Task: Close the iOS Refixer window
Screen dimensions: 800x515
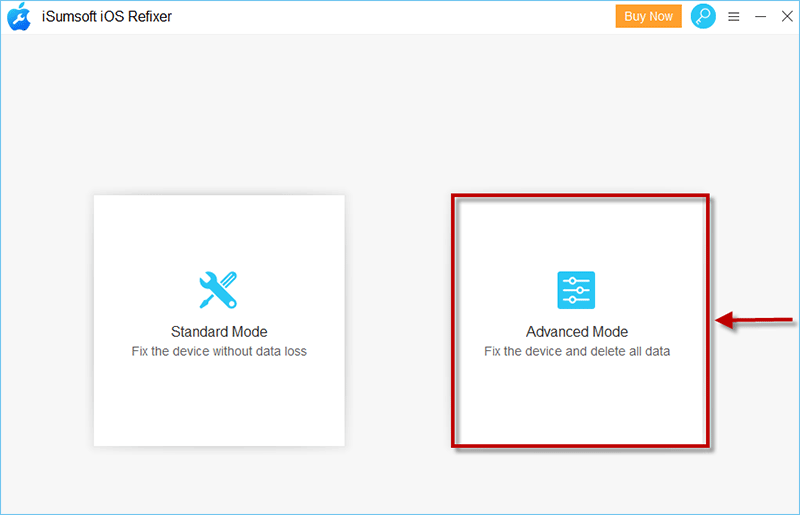Action: pyautogui.click(x=787, y=16)
